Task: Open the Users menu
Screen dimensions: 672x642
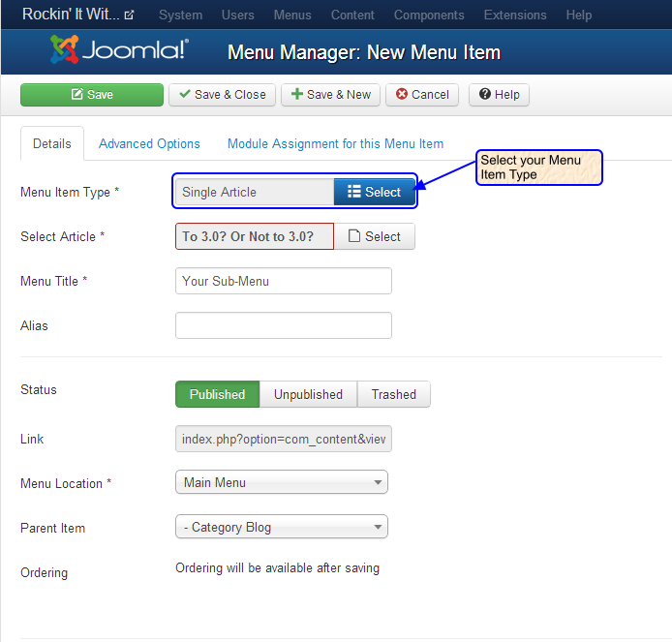Action: click(238, 15)
